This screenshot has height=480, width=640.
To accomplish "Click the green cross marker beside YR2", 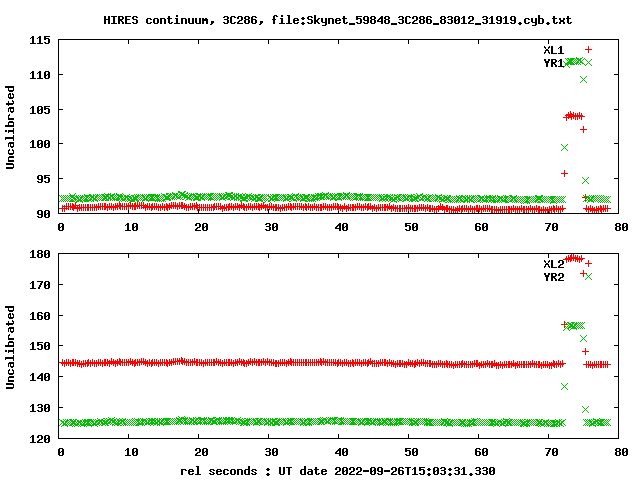I will (588, 276).
